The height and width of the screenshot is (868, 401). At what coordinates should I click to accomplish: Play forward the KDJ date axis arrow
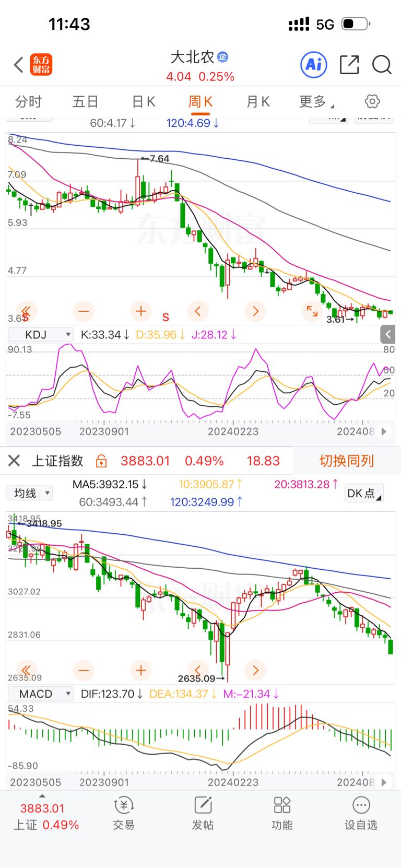pos(384,432)
